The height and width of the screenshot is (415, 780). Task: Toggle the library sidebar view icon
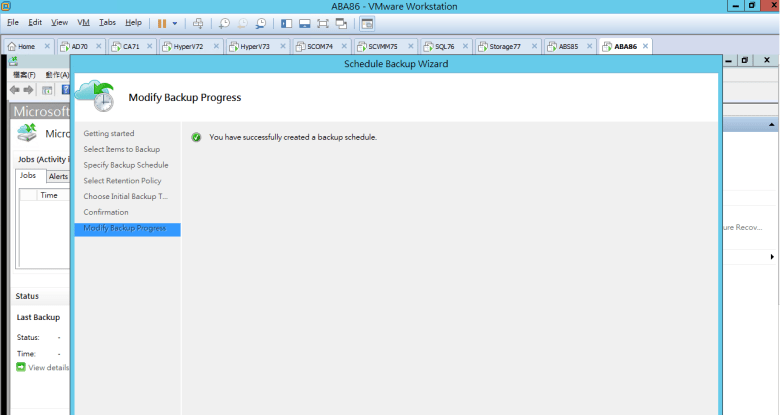pos(287,22)
